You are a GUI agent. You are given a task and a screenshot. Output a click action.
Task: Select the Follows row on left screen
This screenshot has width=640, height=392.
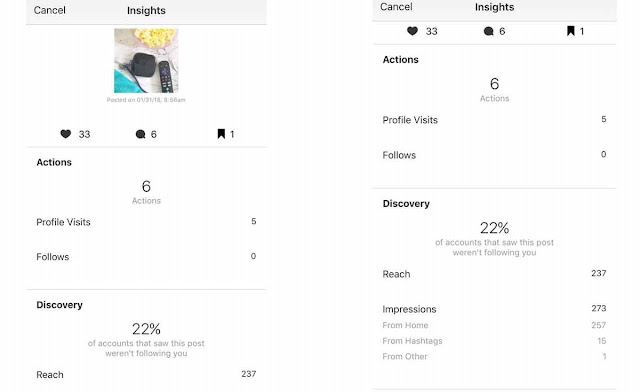[x=146, y=256]
